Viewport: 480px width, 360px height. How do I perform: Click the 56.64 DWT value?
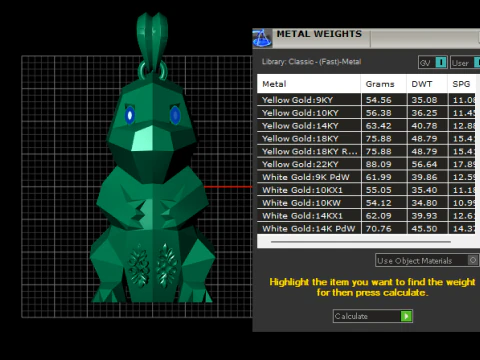[x=424, y=164]
